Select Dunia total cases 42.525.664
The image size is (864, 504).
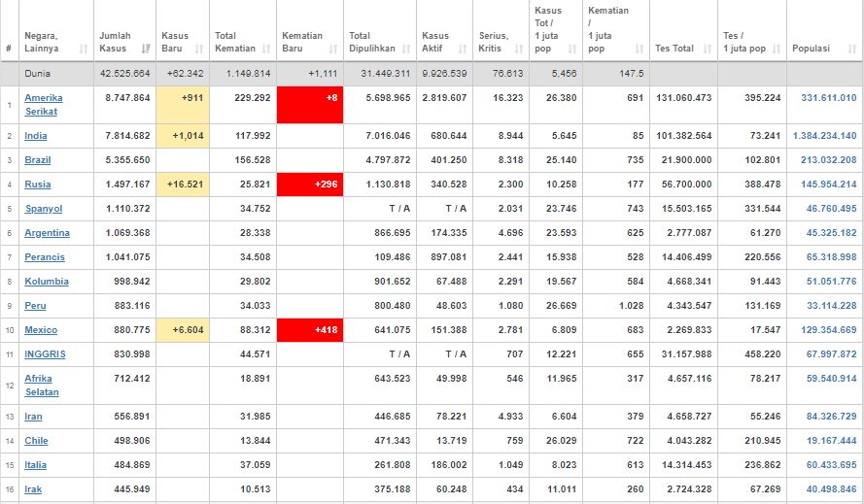[x=125, y=73]
